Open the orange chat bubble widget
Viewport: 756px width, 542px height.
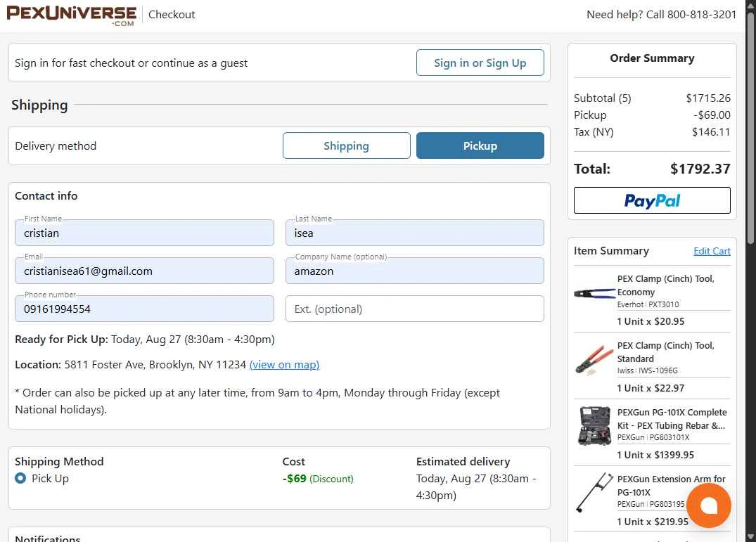(708, 505)
